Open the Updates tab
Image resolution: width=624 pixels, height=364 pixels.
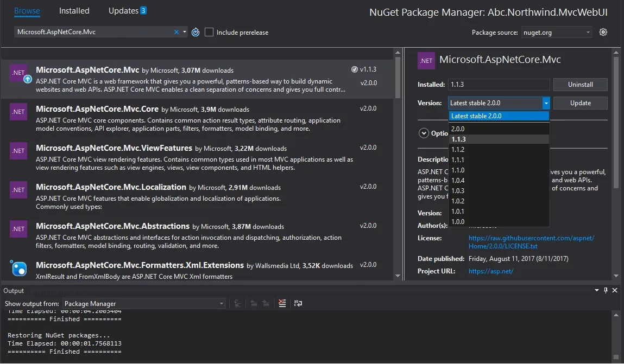[127, 11]
